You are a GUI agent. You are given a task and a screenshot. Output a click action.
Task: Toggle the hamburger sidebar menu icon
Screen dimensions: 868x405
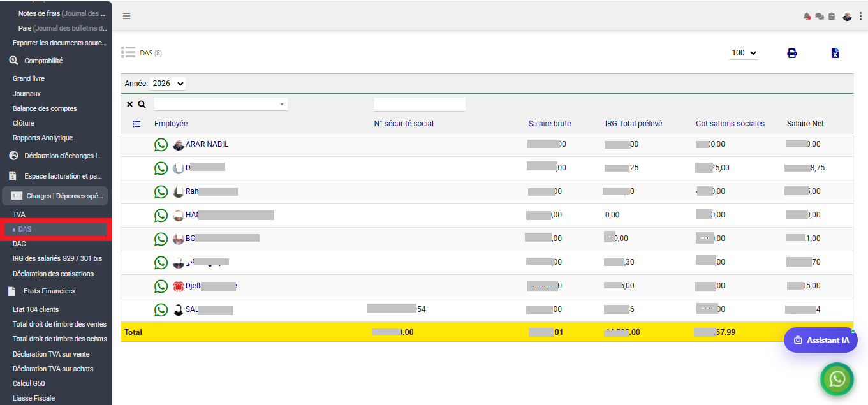pos(127,16)
